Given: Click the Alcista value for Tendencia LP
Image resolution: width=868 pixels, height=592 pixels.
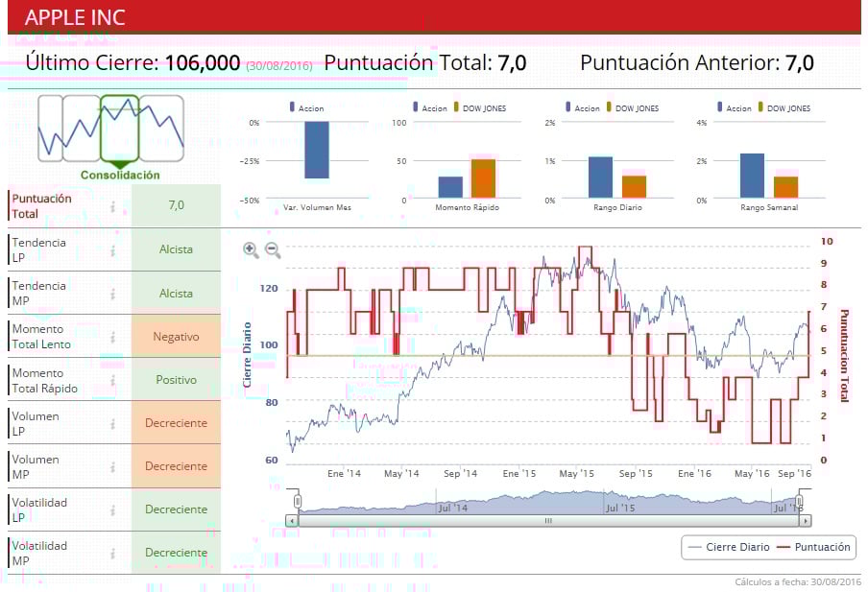Looking at the screenshot, I should click(x=176, y=249).
